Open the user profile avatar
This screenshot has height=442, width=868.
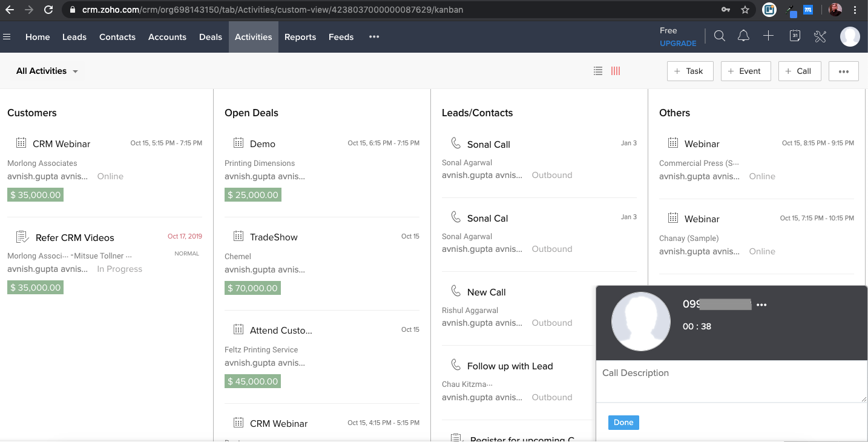850,37
